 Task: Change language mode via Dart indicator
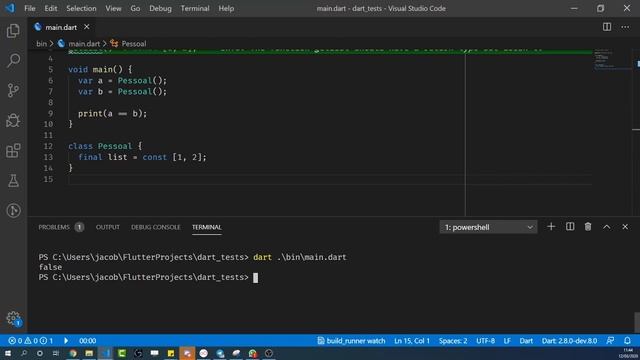pyautogui.click(x=526, y=341)
